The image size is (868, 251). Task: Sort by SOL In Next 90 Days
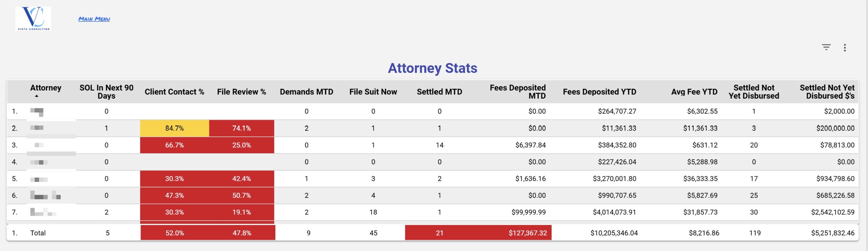106,92
